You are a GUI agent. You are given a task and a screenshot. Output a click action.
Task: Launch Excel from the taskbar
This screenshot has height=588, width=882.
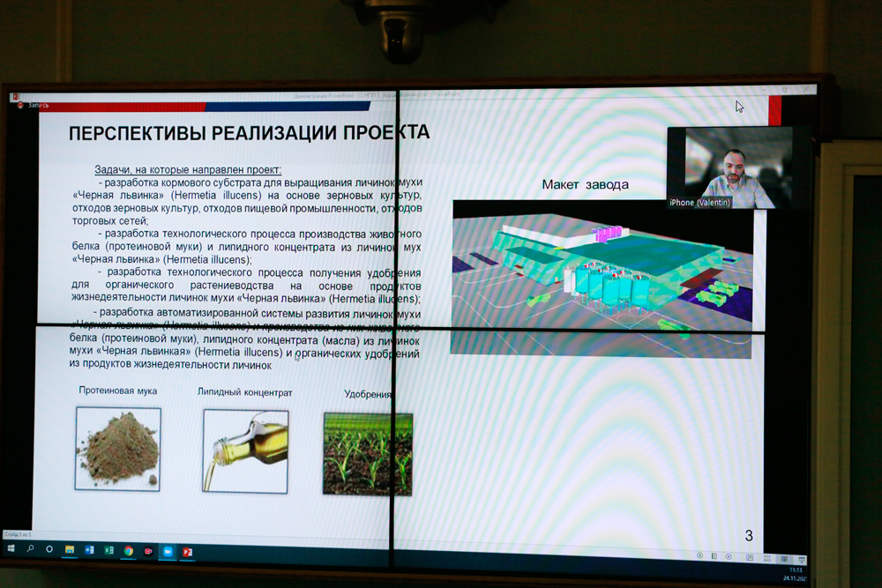coord(108,550)
